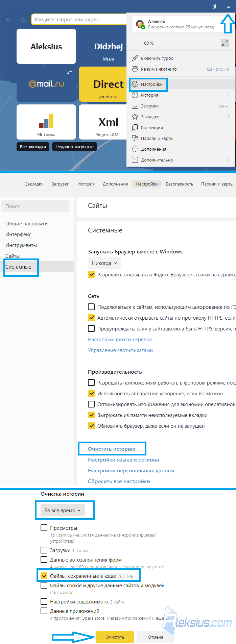The width and height of the screenshot is (236, 644).
Task: Click the Отмена button
Action: [156, 637]
